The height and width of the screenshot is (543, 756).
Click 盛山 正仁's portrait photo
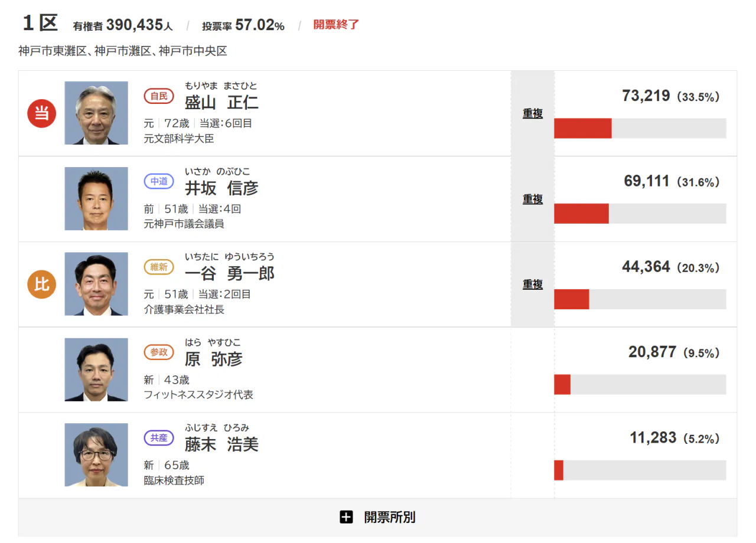(96, 113)
